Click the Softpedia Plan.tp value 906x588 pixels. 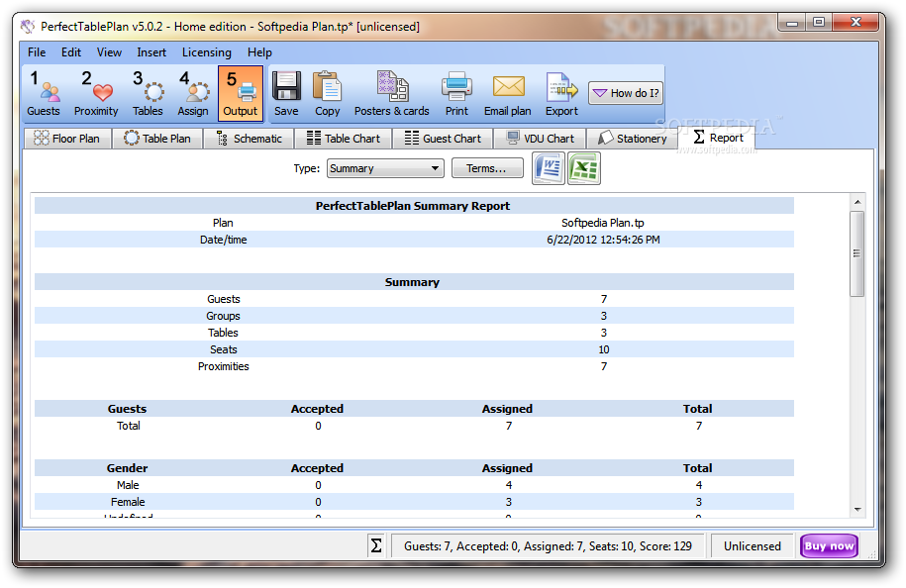click(603, 223)
